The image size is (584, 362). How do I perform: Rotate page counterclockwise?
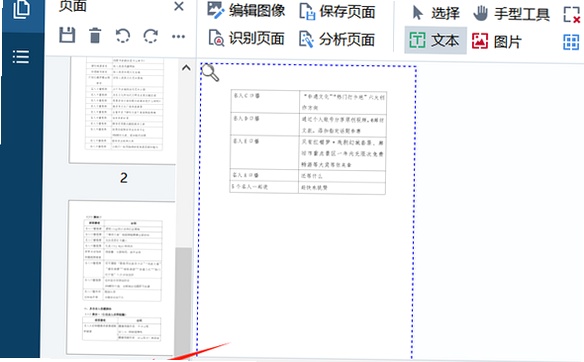click(123, 36)
